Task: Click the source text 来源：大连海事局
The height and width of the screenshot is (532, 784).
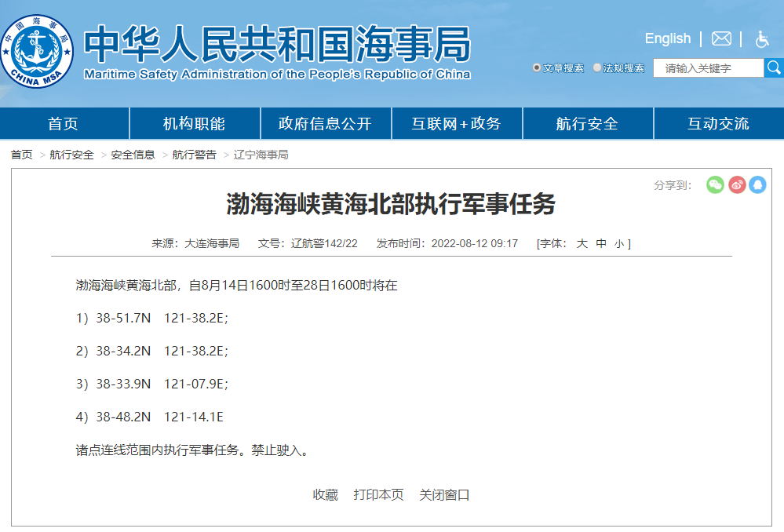Action: 195,243
